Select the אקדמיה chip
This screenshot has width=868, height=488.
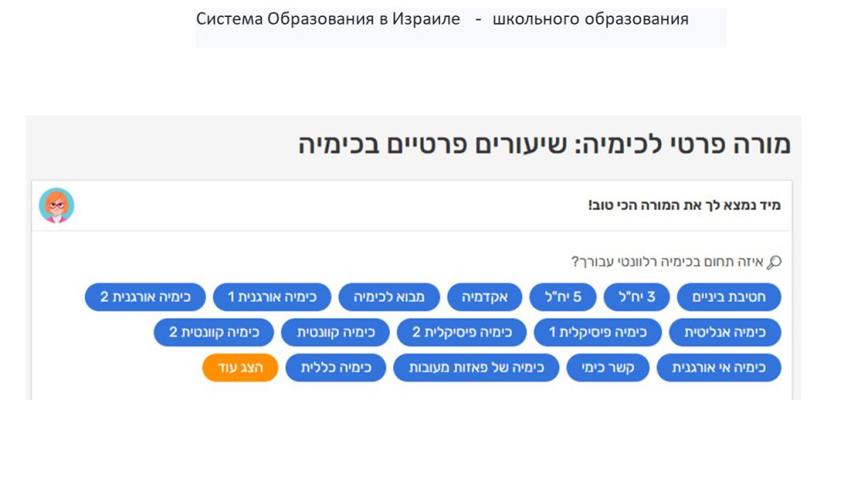485,297
